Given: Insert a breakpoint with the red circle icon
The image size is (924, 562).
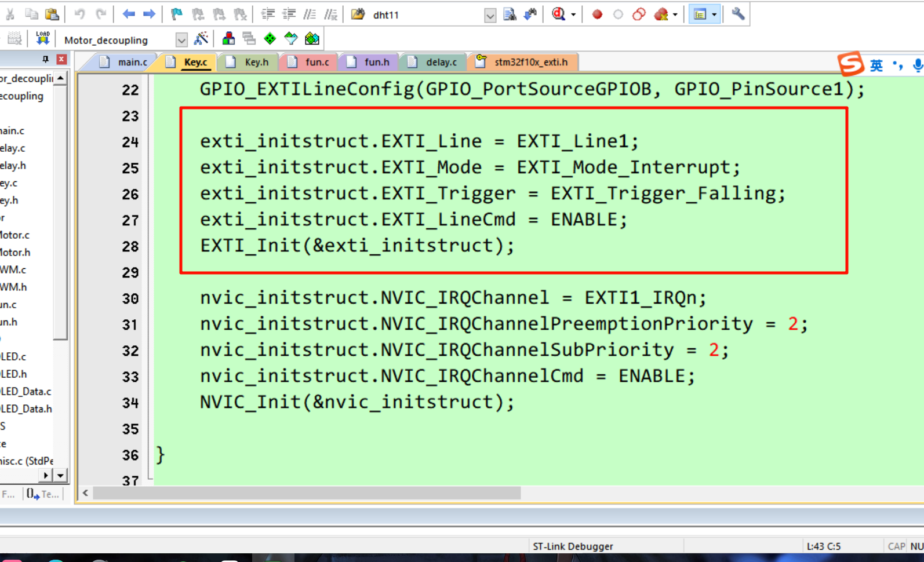Looking at the screenshot, I should tap(597, 14).
